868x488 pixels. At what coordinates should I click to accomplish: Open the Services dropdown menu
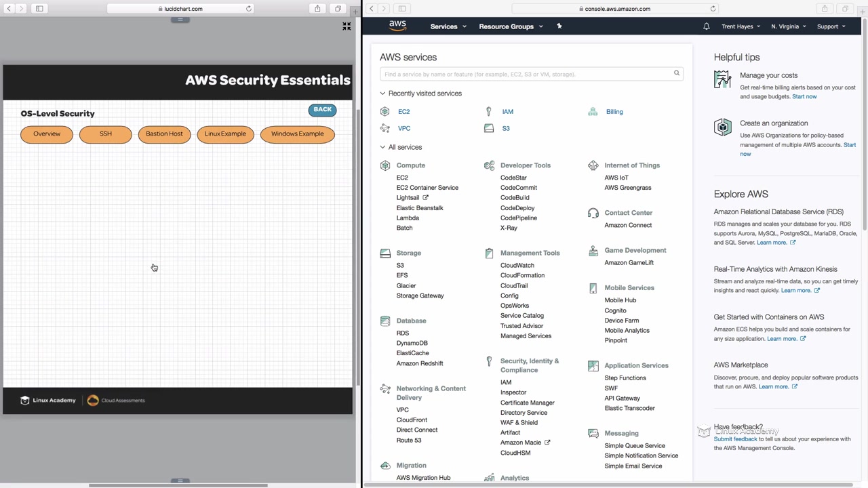(x=448, y=26)
